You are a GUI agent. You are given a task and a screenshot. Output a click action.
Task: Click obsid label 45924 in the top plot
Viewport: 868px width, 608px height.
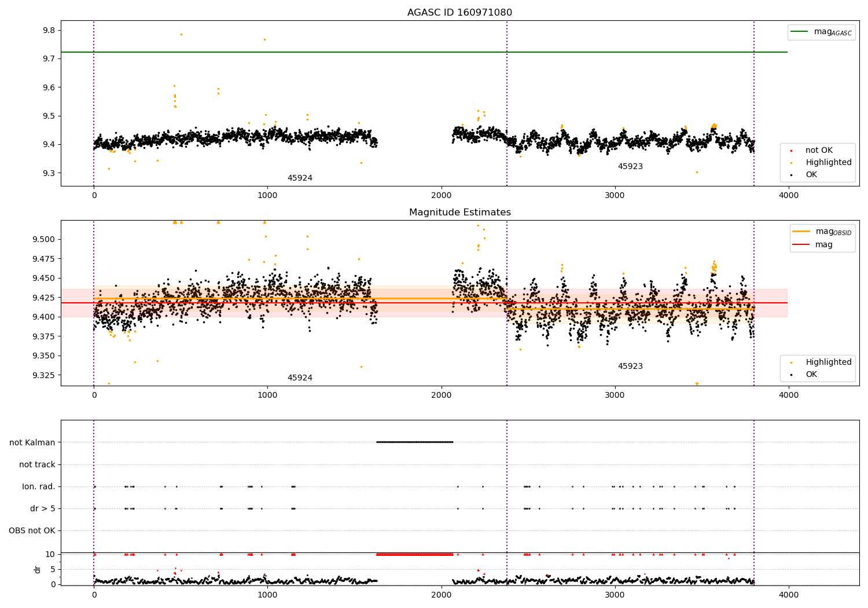tap(300, 178)
